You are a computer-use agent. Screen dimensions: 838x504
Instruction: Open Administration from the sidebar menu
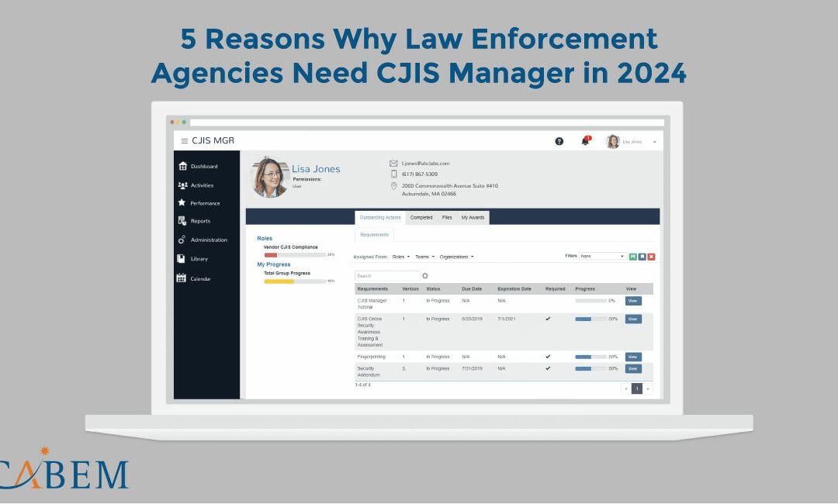pyautogui.click(x=209, y=240)
